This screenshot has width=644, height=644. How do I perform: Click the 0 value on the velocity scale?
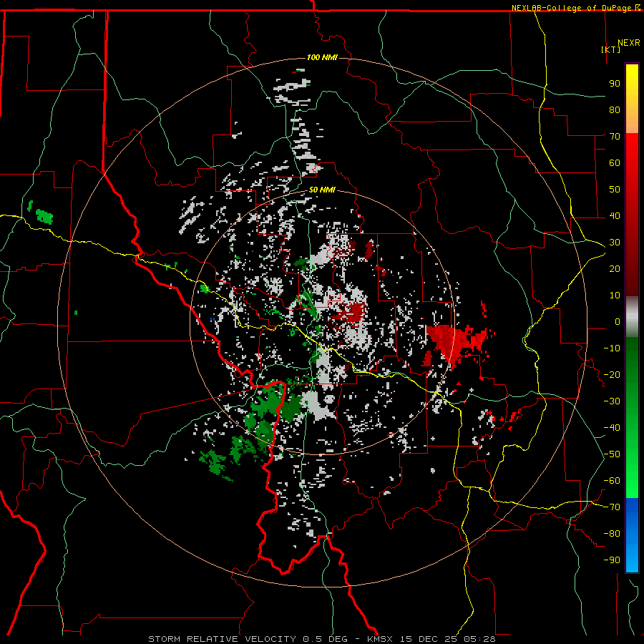(618, 321)
